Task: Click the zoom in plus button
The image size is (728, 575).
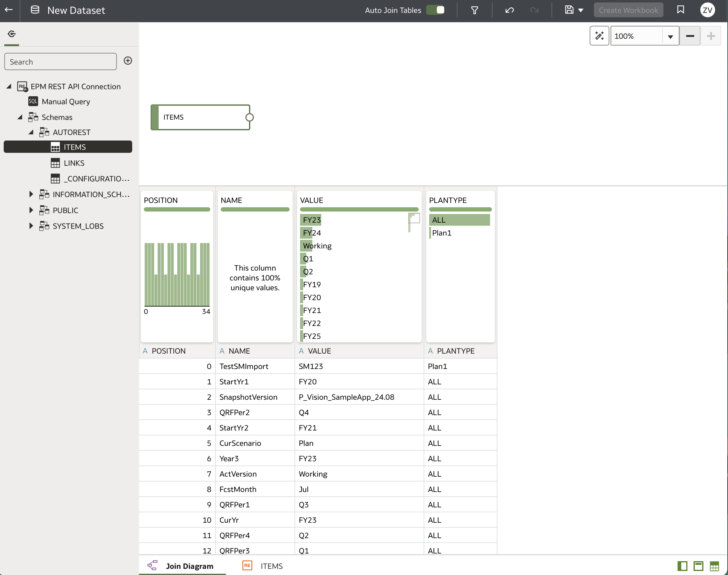Action: tap(711, 36)
